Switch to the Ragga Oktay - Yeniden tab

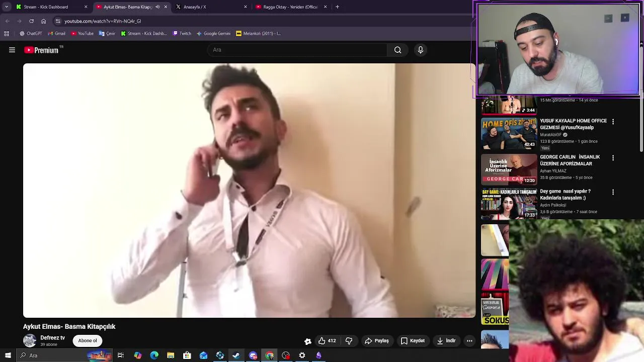291,7
